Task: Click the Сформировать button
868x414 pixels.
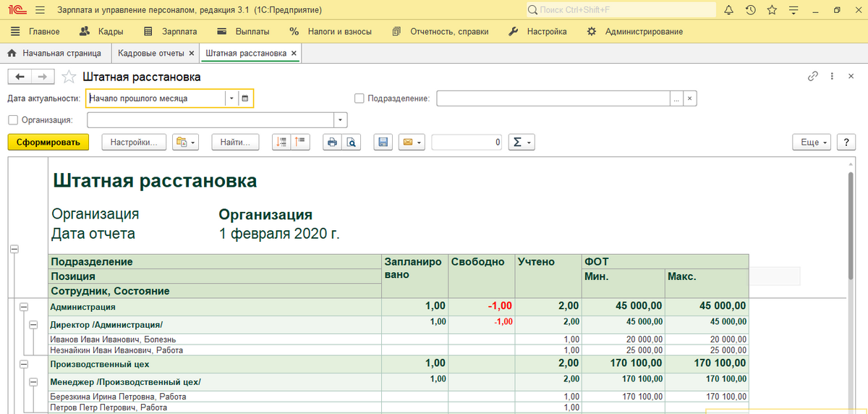Action: point(48,143)
